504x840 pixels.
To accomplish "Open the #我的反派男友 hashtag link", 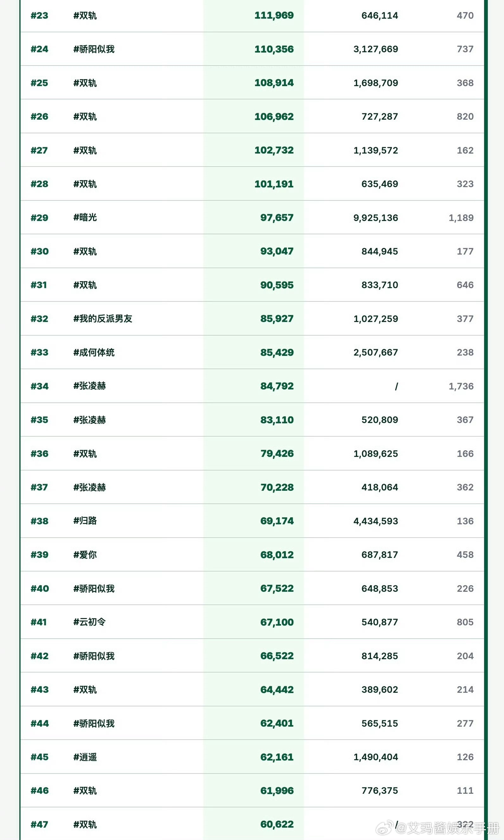I will point(103,319).
